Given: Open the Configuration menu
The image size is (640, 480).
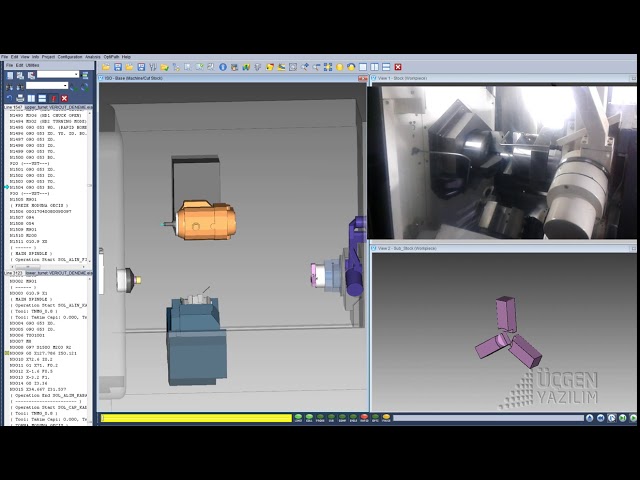Looking at the screenshot, I should pos(70,57).
